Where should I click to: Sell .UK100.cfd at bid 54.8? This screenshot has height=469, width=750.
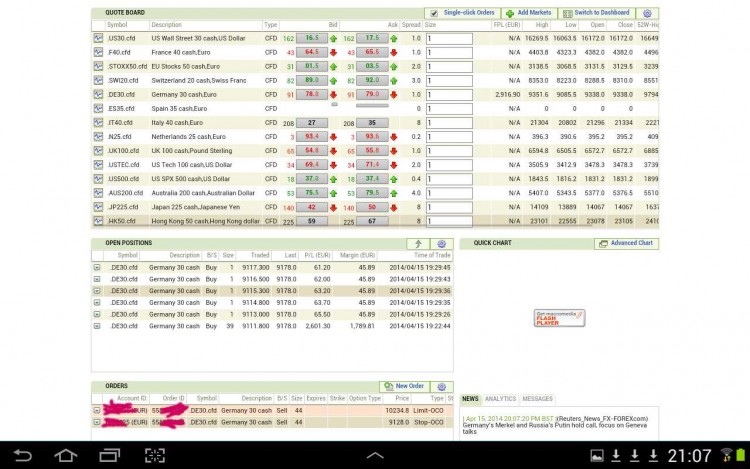[x=312, y=151]
